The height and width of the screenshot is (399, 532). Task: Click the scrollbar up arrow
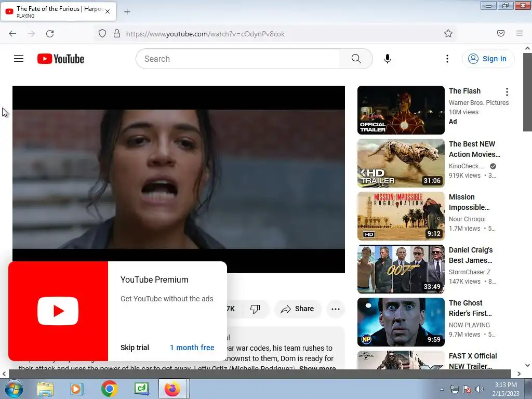(527, 48)
